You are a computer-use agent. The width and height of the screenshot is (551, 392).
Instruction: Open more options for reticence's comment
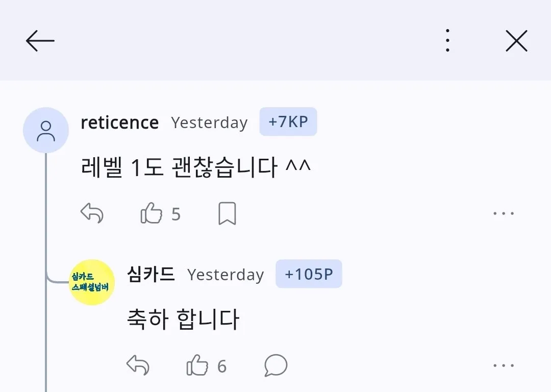pos(504,213)
